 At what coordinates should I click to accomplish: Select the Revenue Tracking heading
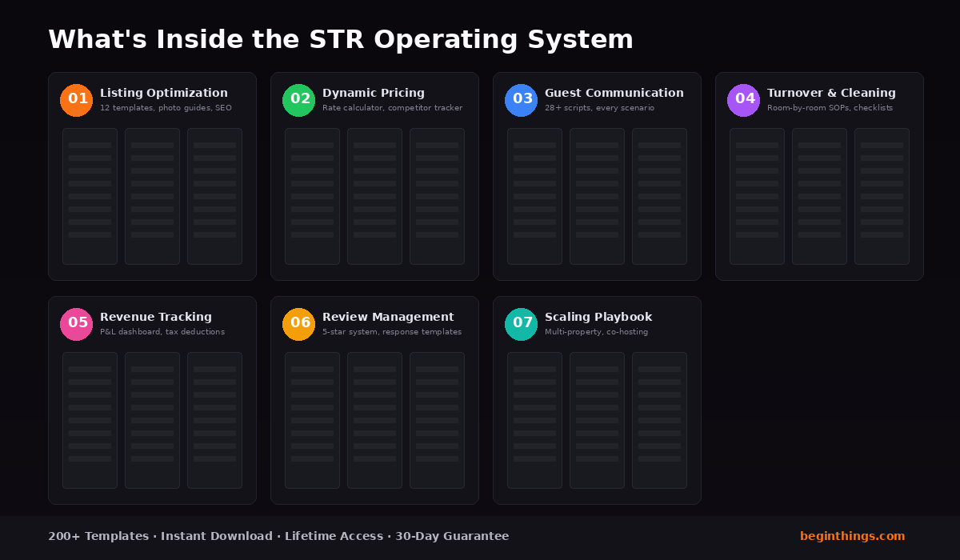(156, 318)
